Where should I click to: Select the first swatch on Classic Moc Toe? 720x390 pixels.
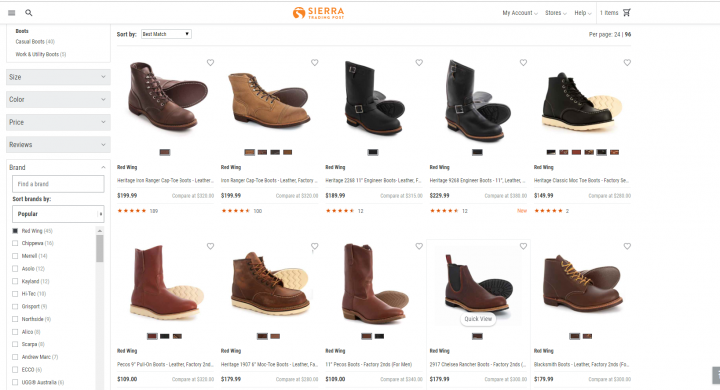551,152
